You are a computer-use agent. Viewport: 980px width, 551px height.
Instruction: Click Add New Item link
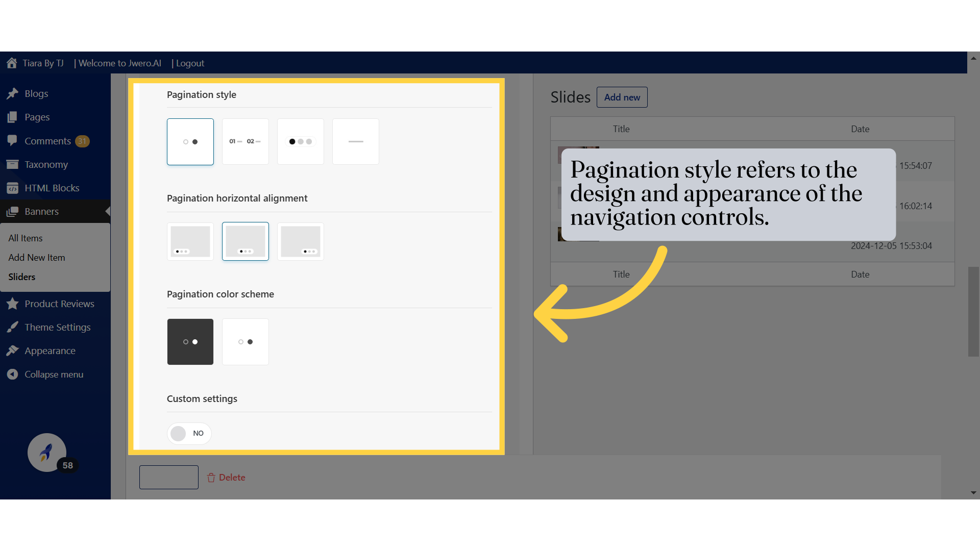(36, 257)
